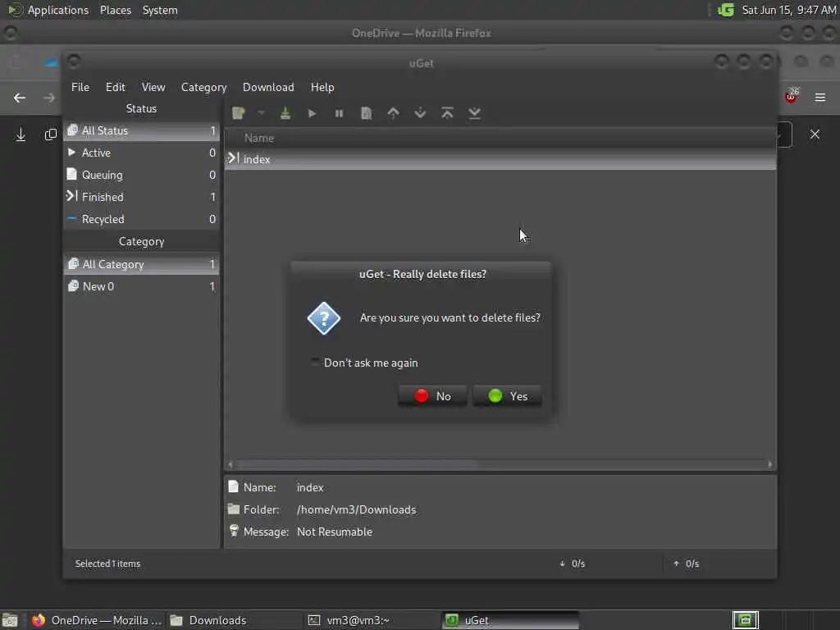Screen dimensions: 840x630
Task: Click Firefox back arrow button
Action: click(20, 98)
